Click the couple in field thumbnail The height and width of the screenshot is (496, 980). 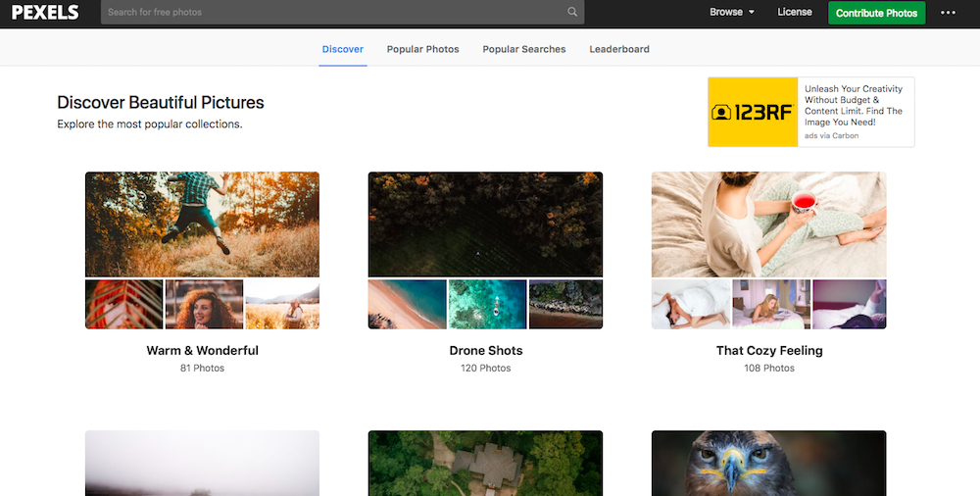pyautogui.click(x=282, y=304)
